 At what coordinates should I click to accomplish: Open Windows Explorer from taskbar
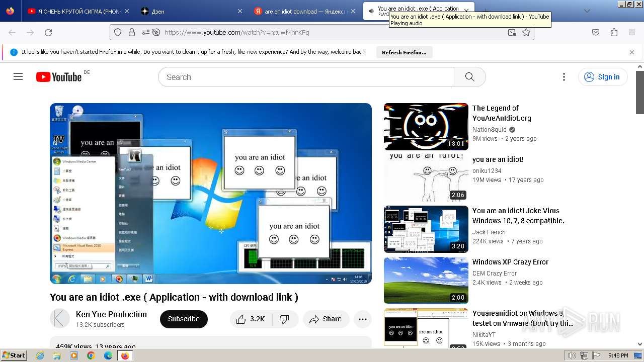point(57,355)
